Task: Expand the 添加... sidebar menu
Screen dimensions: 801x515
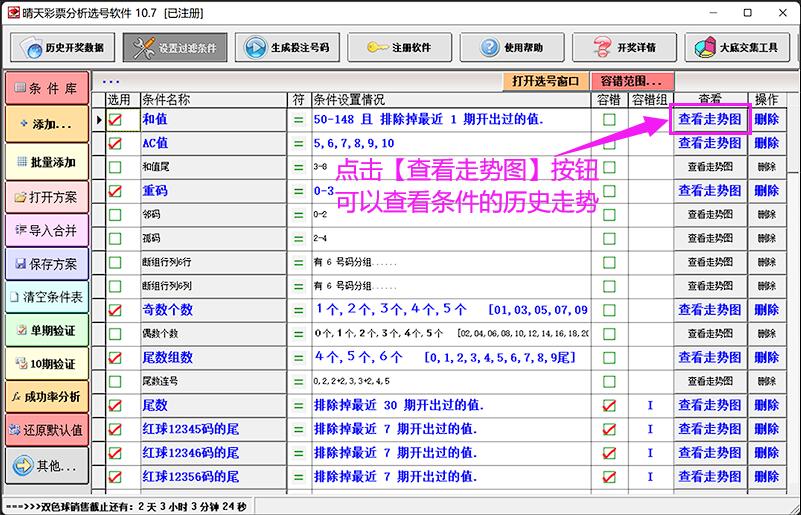Action: pyautogui.click(x=46, y=124)
